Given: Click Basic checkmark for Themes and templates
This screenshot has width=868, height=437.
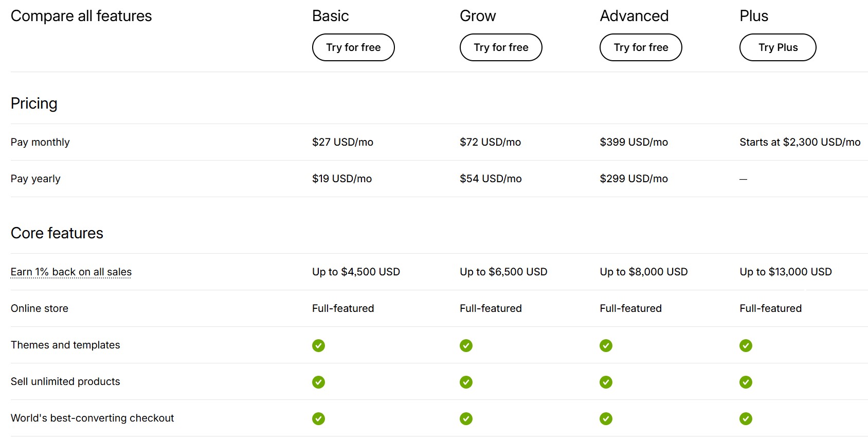Looking at the screenshot, I should pos(318,345).
